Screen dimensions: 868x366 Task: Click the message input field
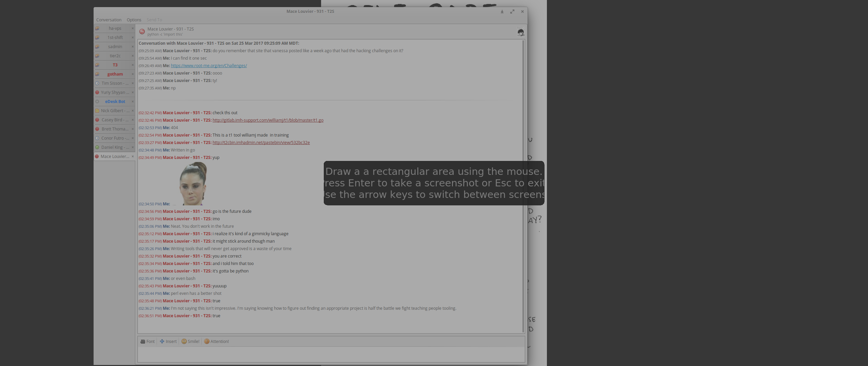pos(331,354)
